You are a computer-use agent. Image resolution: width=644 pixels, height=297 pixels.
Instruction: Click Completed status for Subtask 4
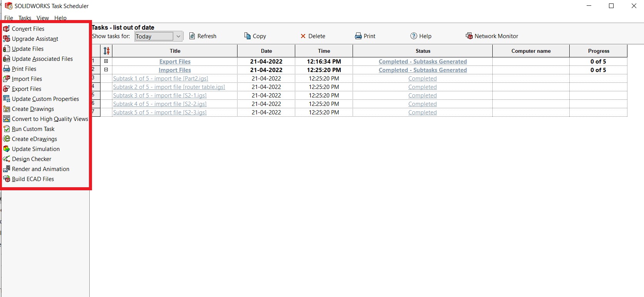[423, 104]
